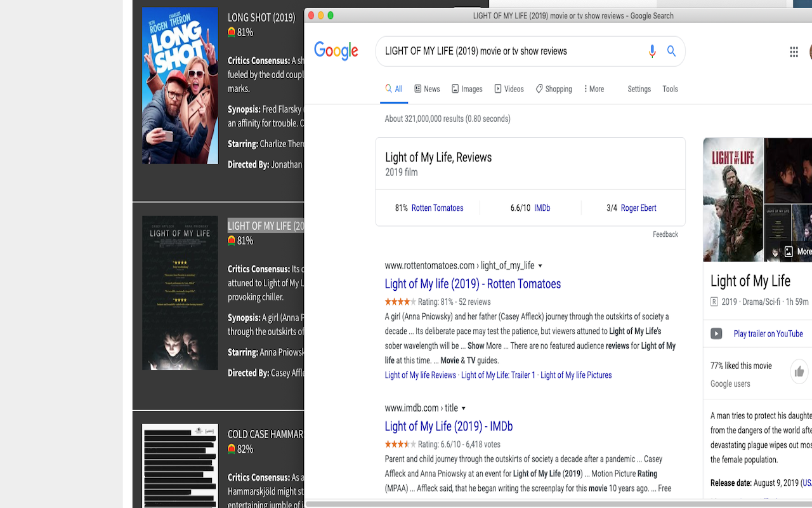Viewport: 812px width, 508px height.
Task: Click the Cold Case Hammarskjöld poster thumbnail
Action: pos(180,466)
